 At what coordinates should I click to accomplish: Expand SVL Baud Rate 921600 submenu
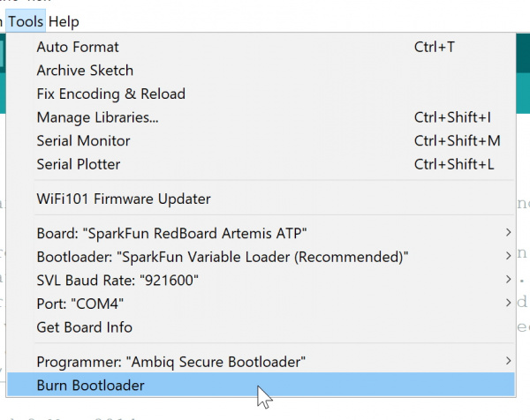[x=261, y=281]
